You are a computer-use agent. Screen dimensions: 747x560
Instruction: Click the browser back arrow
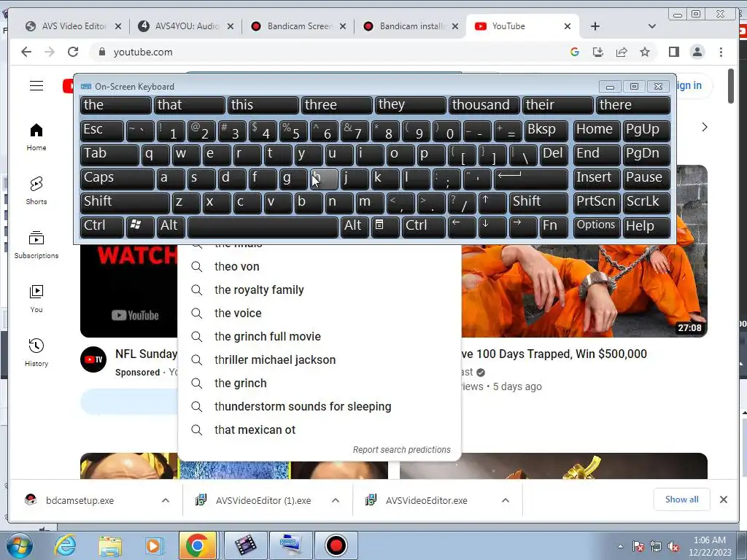[26, 52]
